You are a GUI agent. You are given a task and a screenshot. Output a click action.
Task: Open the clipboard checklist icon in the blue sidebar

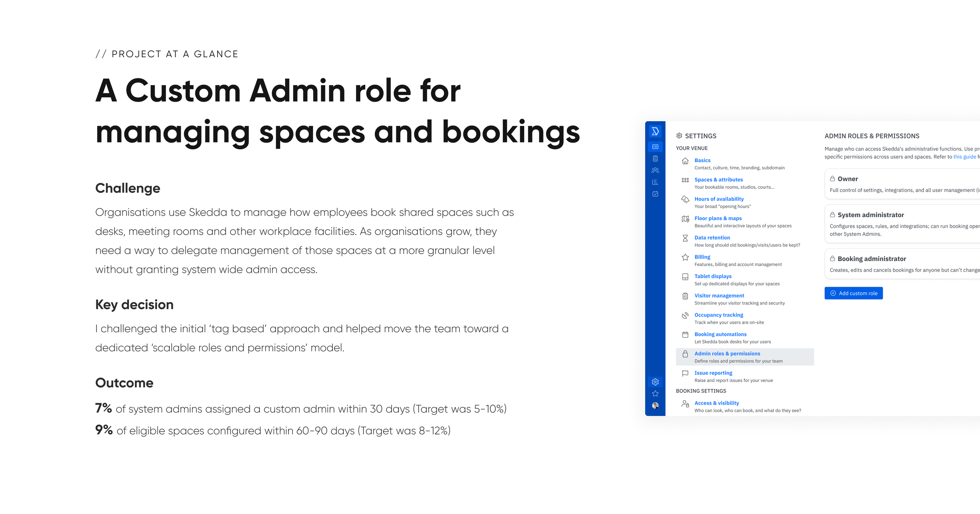[655, 158]
